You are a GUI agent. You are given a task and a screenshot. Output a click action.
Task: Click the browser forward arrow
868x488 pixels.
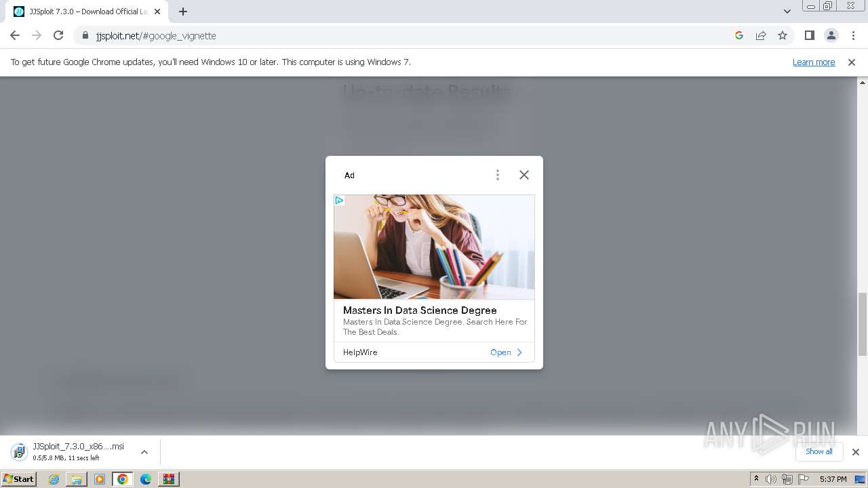37,35
